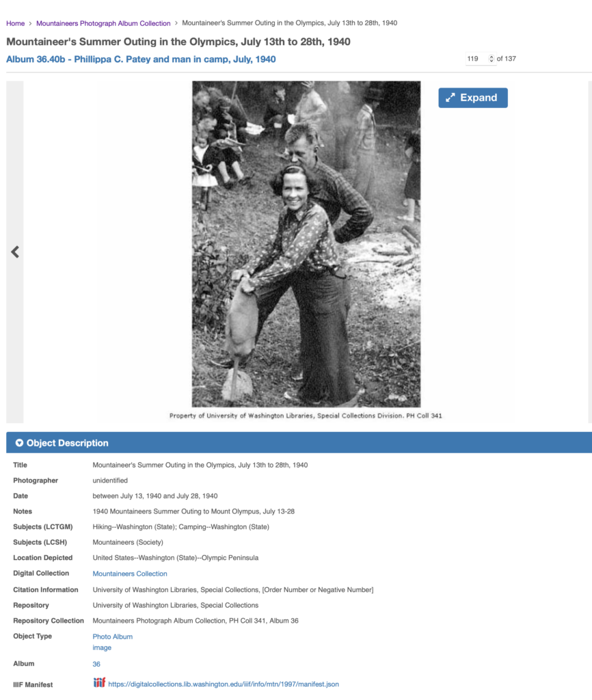Click the right edge next-image strip
This screenshot has width=592, height=700.
pyautogui.click(x=590, y=252)
